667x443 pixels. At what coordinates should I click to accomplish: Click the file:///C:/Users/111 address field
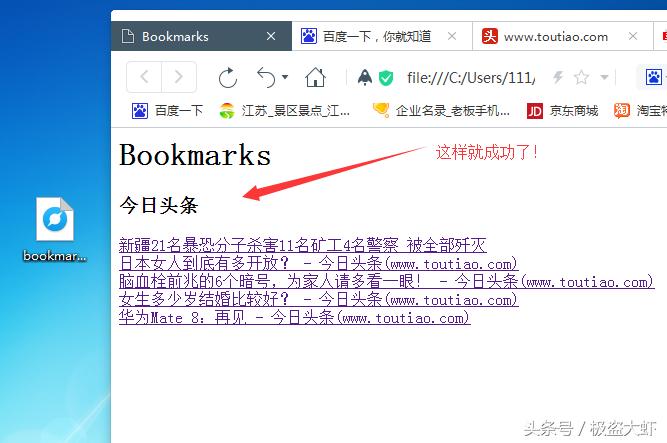coord(471,77)
